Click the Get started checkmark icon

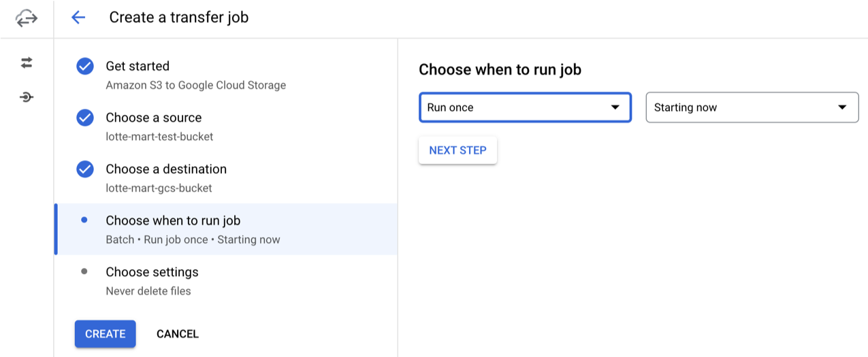85,66
